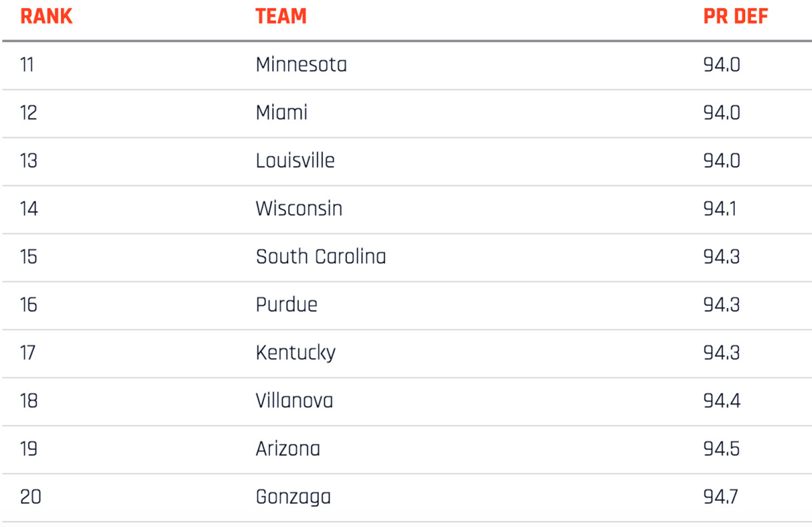Viewport: 812px width, 527px height.
Task: Select Villanova's 94.4 PR DEF value
Action: coord(722,401)
